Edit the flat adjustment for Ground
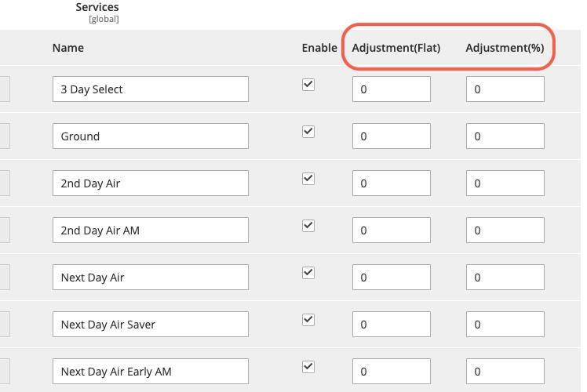587x392 pixels. (x=391, y=136)
